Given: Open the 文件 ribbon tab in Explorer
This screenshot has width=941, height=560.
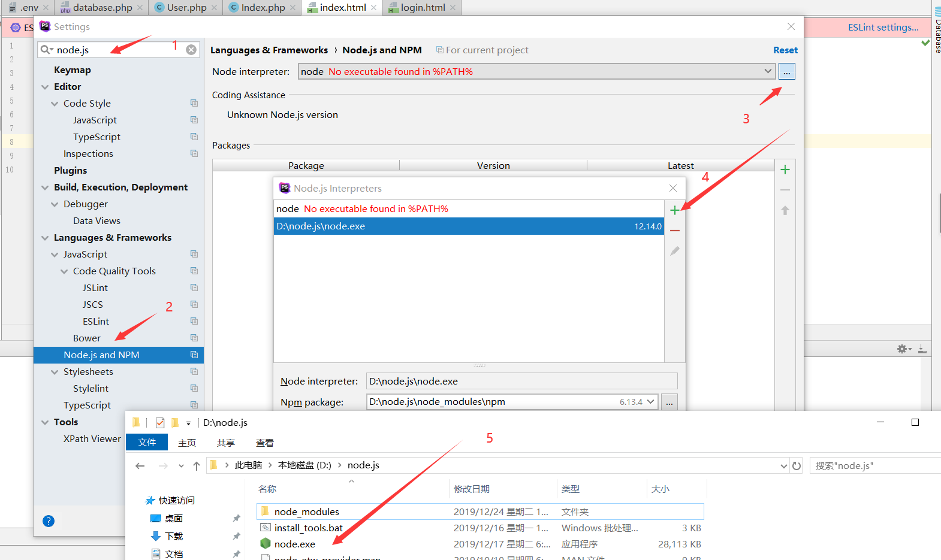Looking at the screenshot, I should pos(147,443).
